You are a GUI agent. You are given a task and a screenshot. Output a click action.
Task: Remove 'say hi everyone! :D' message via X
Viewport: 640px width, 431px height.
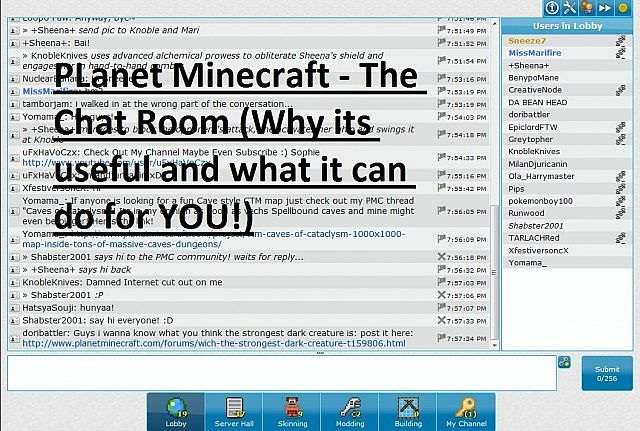click(441, 320)
